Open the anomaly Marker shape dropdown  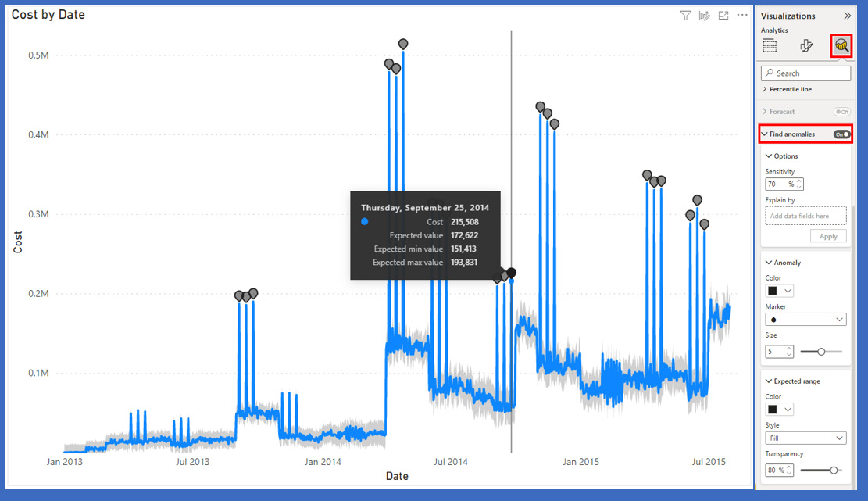[805, 320]
